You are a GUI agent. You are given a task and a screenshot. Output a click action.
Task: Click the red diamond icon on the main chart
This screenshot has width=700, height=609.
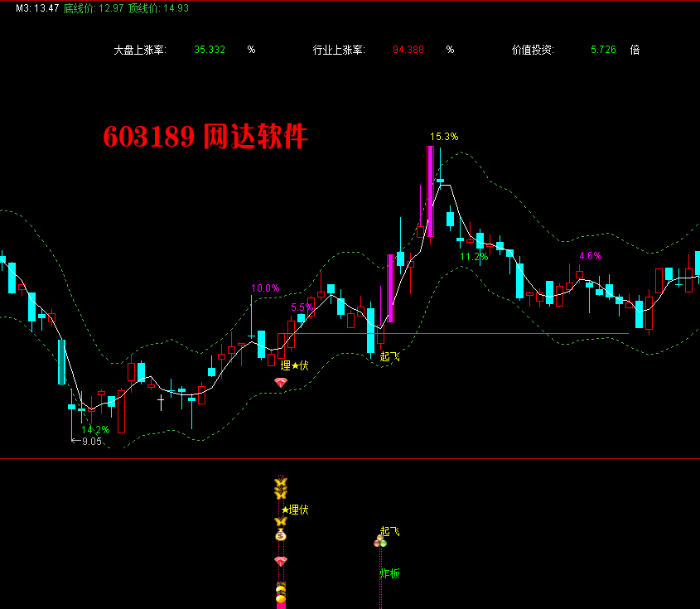coord(281,382)
